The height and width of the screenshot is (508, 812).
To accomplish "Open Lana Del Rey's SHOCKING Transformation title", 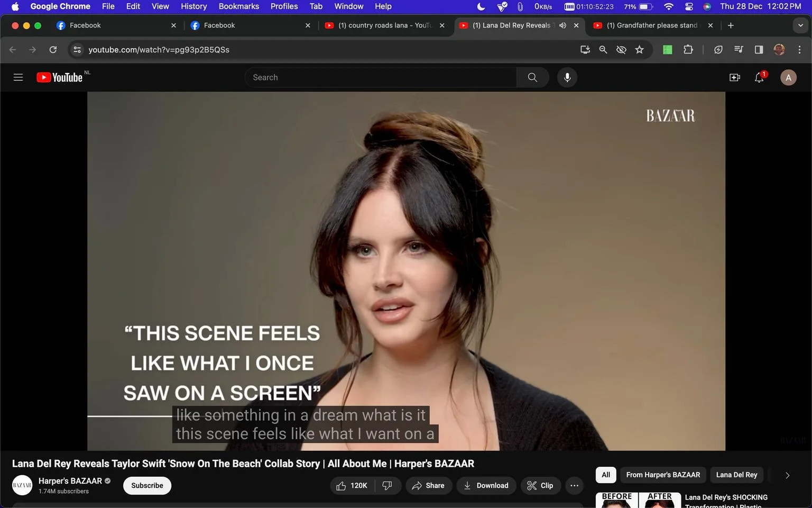I will click(726, 501).
